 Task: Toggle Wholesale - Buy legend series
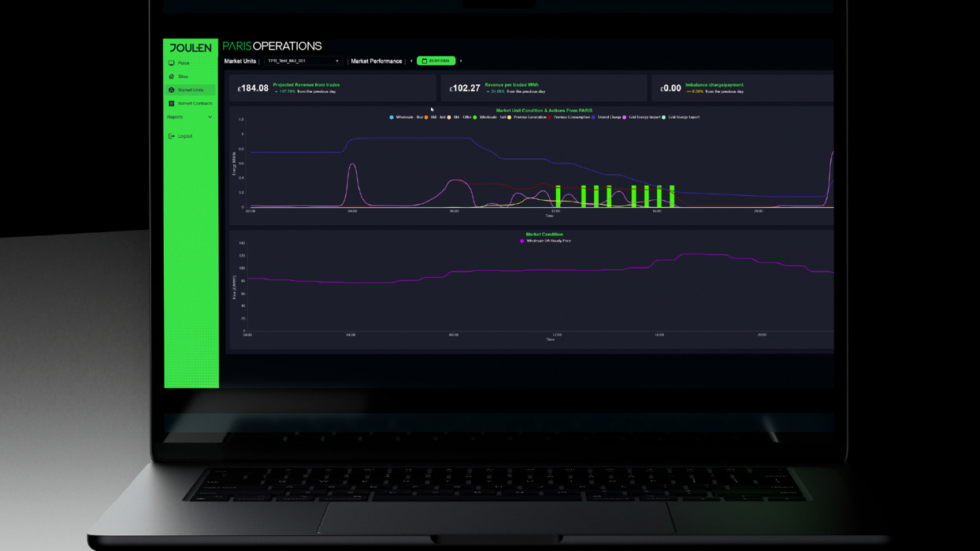point(407,117)
